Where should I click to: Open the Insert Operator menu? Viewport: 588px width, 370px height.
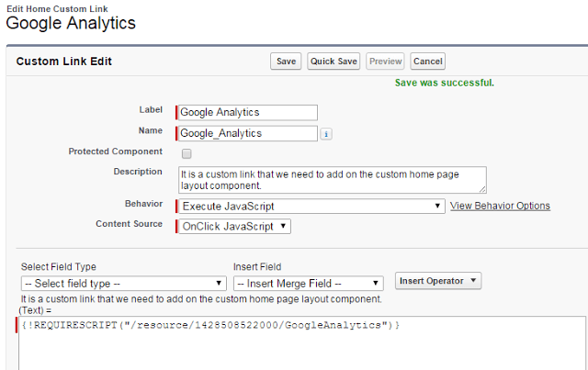click(x=438, y=281)
